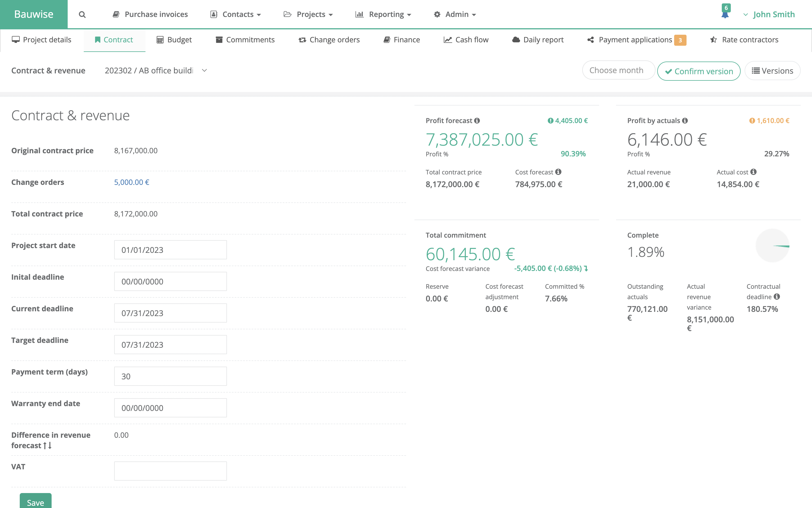Click the green Save button
This screenshot has width=812, height=508.
click(x=36, y=501)
